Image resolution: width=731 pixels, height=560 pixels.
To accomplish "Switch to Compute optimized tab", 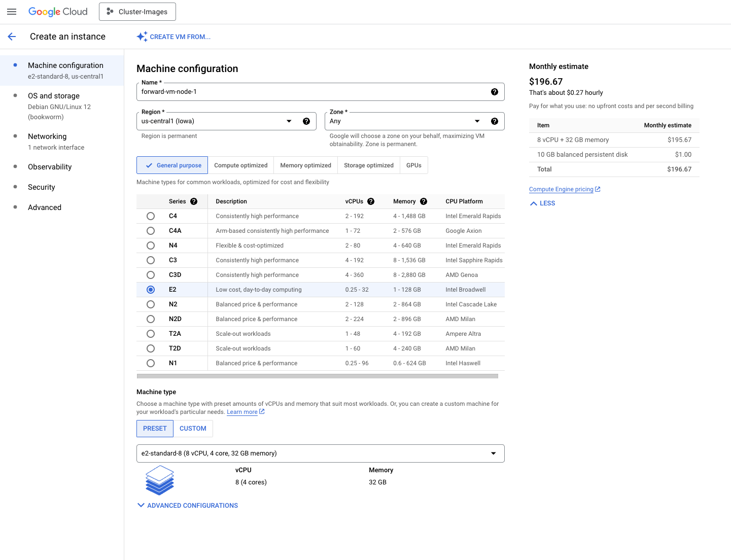I will point(240,165).
